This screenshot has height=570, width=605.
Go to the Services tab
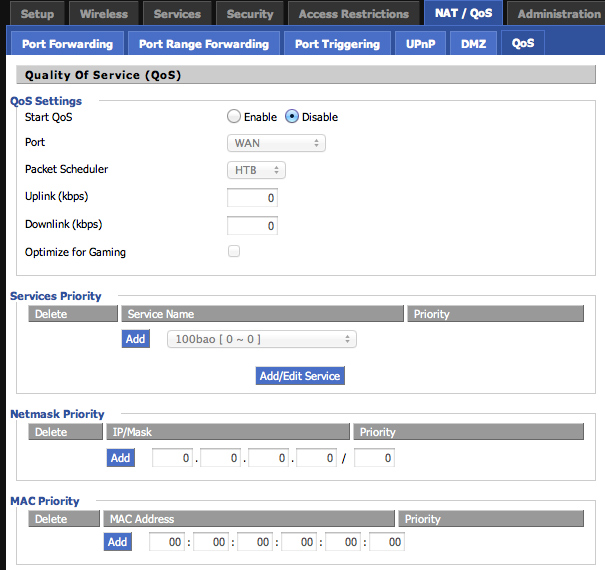point(176,14)
